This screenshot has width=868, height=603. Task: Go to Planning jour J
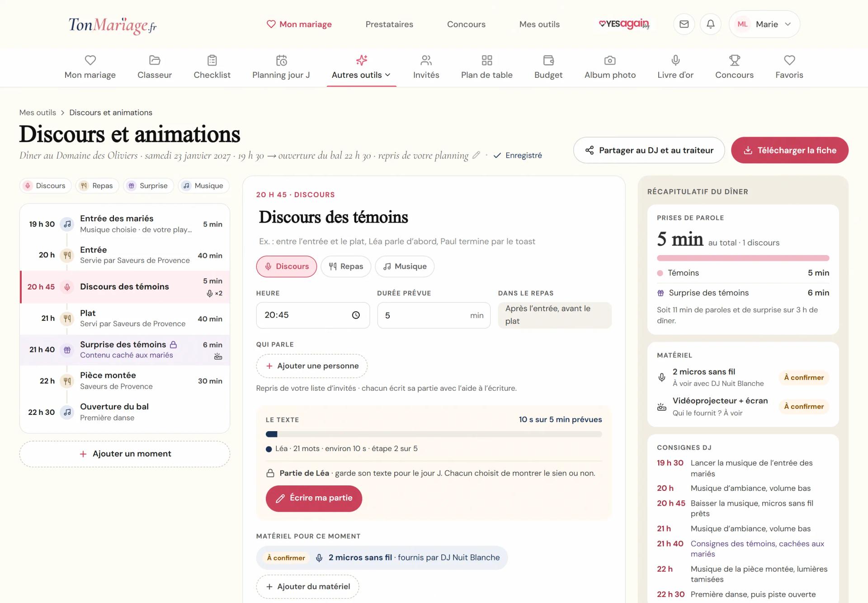(x=281, y=67)
